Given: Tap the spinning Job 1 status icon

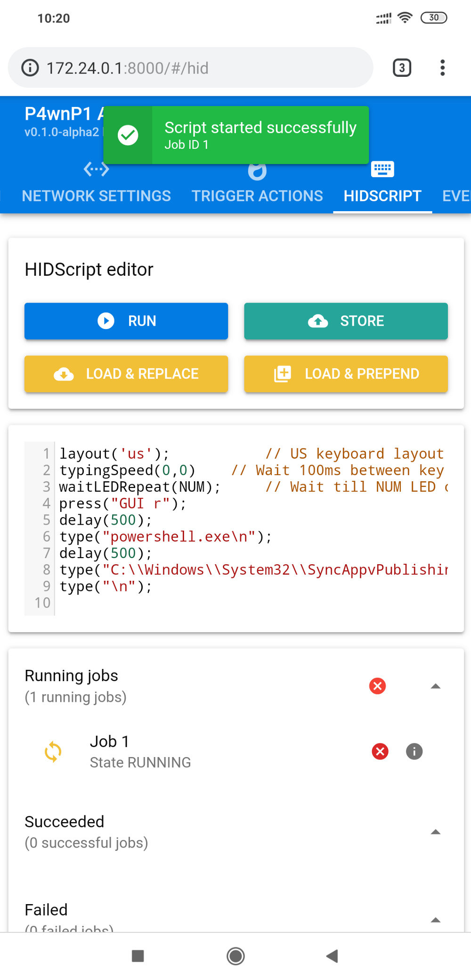Looking at the screenshot, I should [53, 751].
